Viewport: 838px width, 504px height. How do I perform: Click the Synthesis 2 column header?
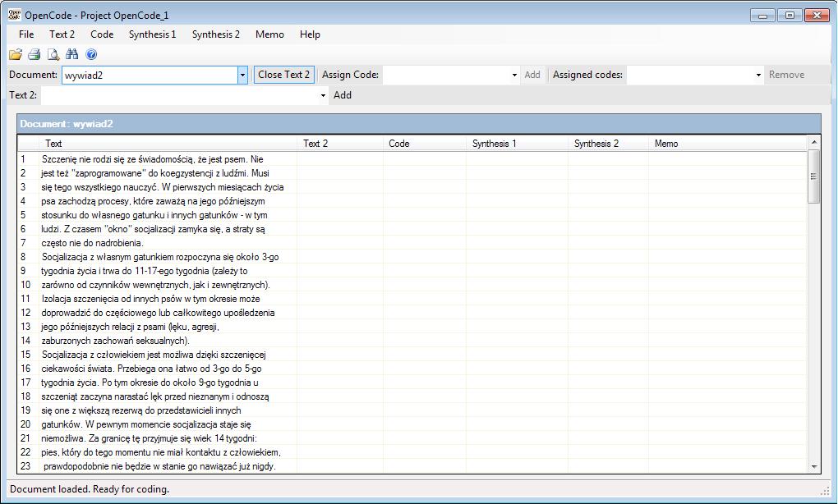[x=608, y=143]
